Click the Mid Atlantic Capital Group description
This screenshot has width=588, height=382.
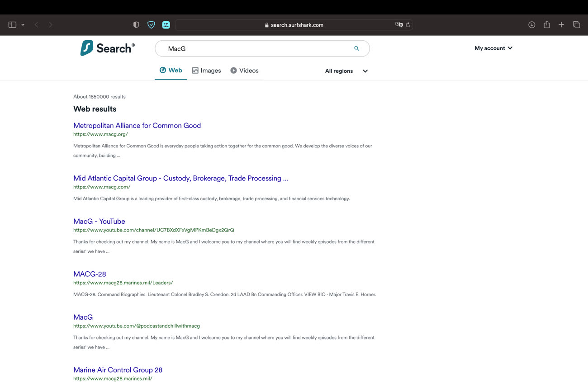tap(212, 198)
